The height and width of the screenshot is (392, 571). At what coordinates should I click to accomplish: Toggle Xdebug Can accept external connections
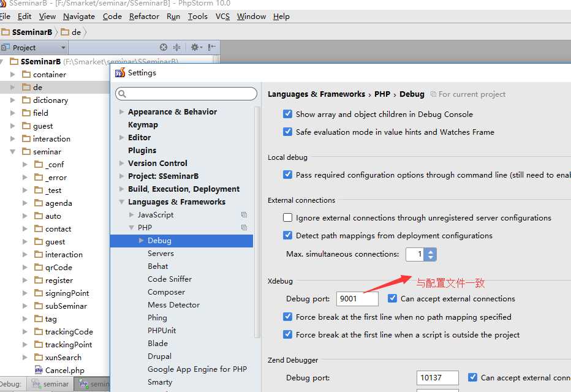[x=392, y=298]
